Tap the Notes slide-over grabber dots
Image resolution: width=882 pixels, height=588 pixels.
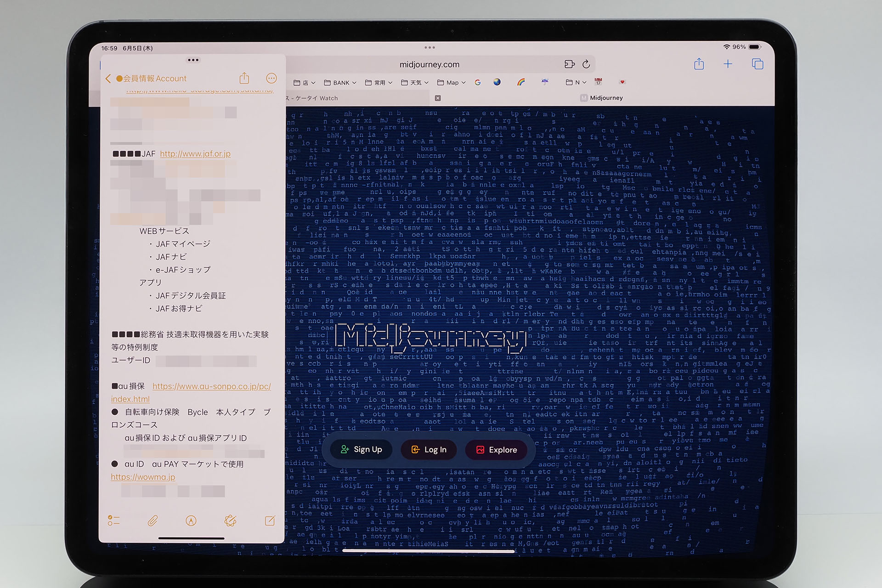click(x=193, y=60)
